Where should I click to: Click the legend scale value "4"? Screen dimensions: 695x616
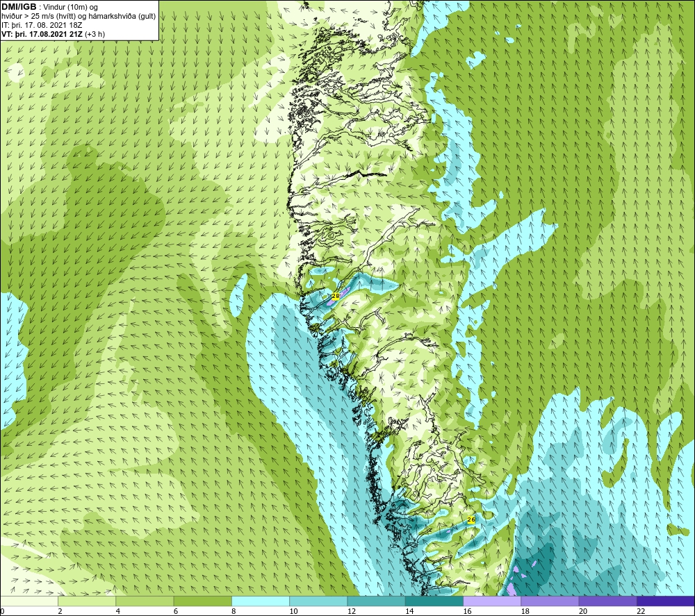pos(118,611)
